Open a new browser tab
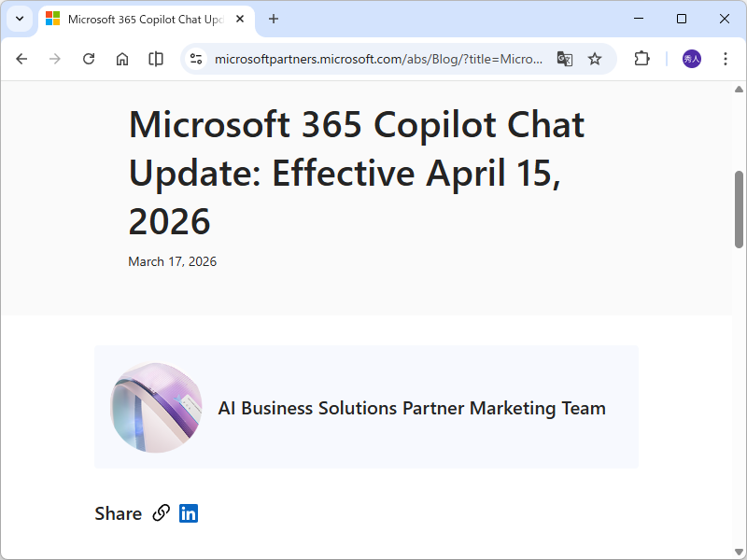The height and width of the screenshot is (560, 747). [x=274, y=19]
